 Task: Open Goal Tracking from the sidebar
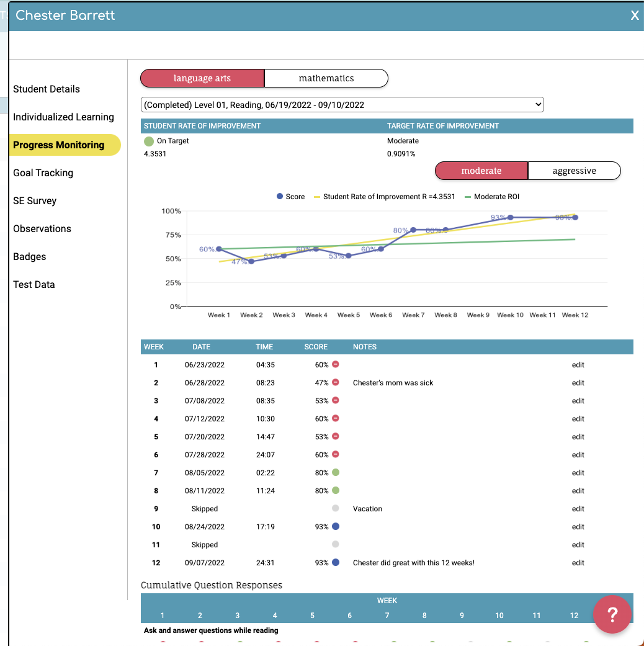click(x=43, y=173)
